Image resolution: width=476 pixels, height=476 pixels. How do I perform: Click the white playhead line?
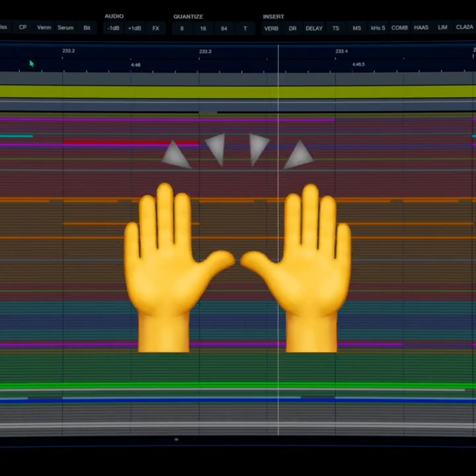click(278, 240)
